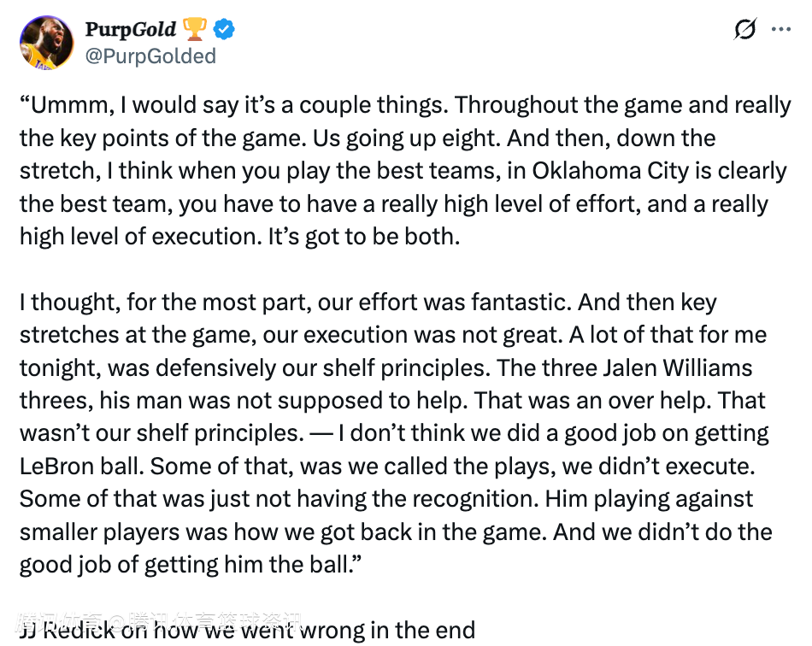812x646 pixels.
Task: Click the PurpGold display name
Action: (x=131, y=29)
